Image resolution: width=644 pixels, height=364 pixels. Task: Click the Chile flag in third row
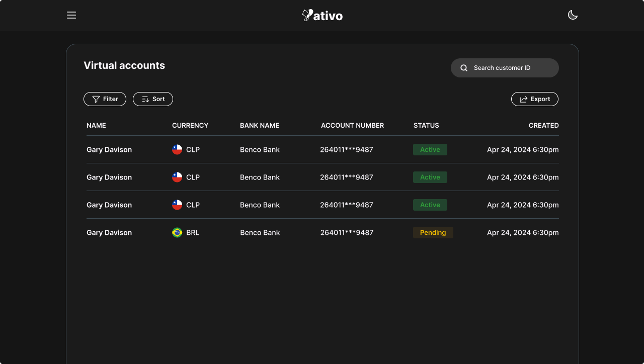click(x=177, y=205)
